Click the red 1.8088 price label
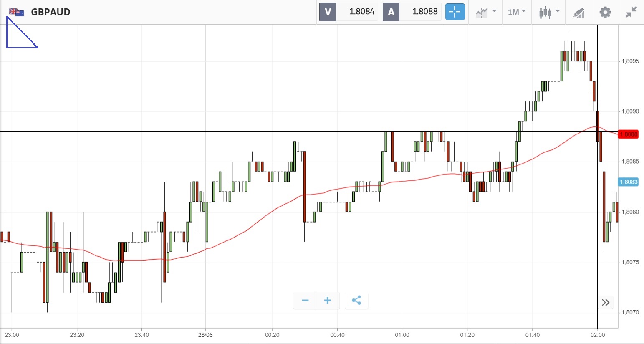 pyautogui.click(x=628, y=134)
